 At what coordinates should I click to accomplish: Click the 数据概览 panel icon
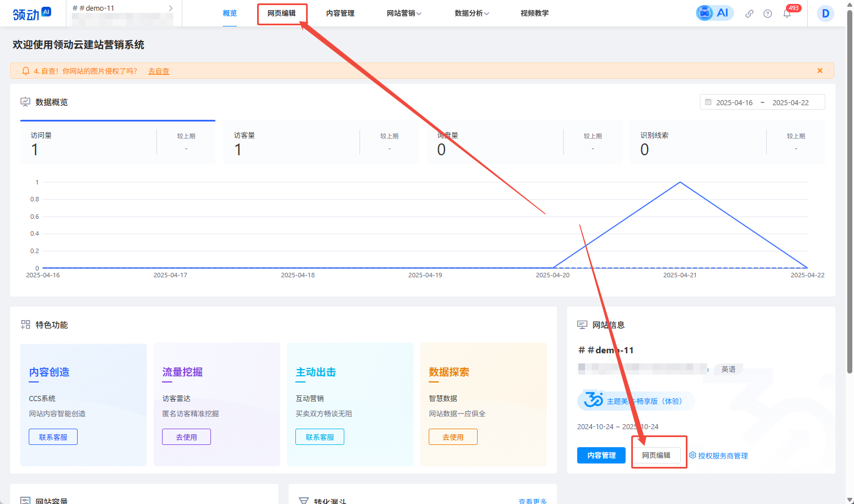(x=25, y=102)
